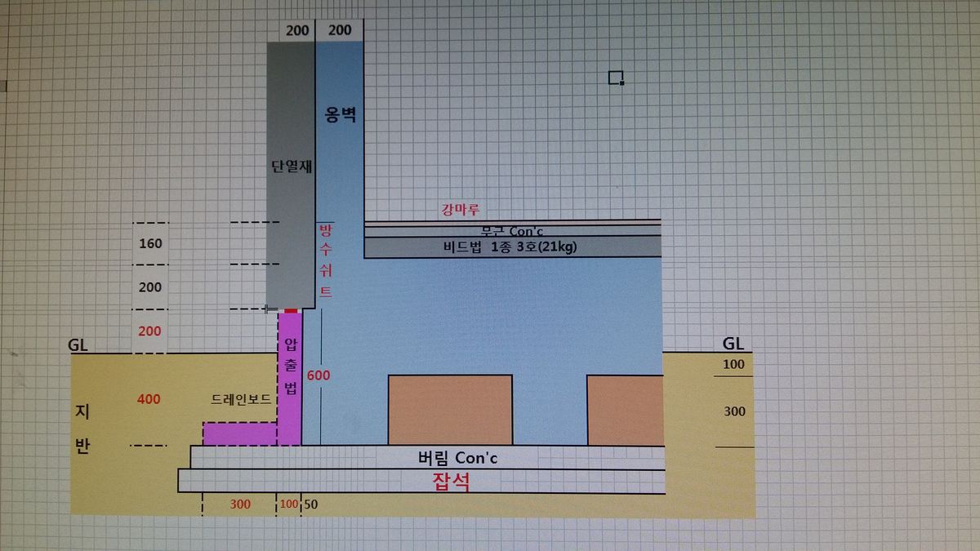Viewport: 980px width, 551px height.
Task: Click the left orange rectangle block
Action: (x=450, y=410)
